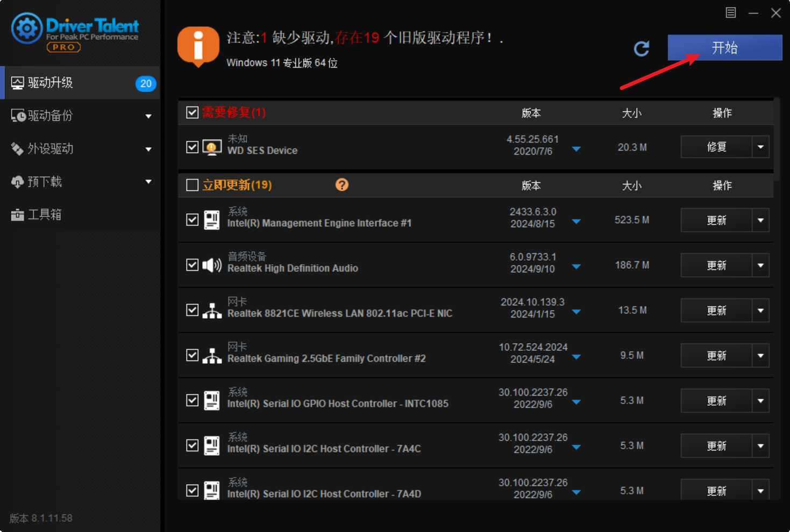The width and height of the screenshot is (790, 532).
Task: Expand the 驱动备份 submenu arrow
Action: (148, 116)
